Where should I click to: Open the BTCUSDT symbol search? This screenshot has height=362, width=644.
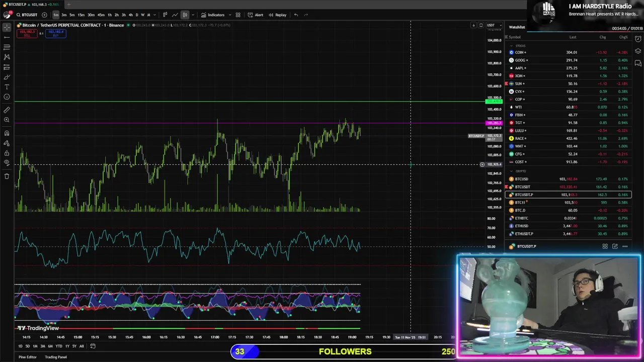27,15
